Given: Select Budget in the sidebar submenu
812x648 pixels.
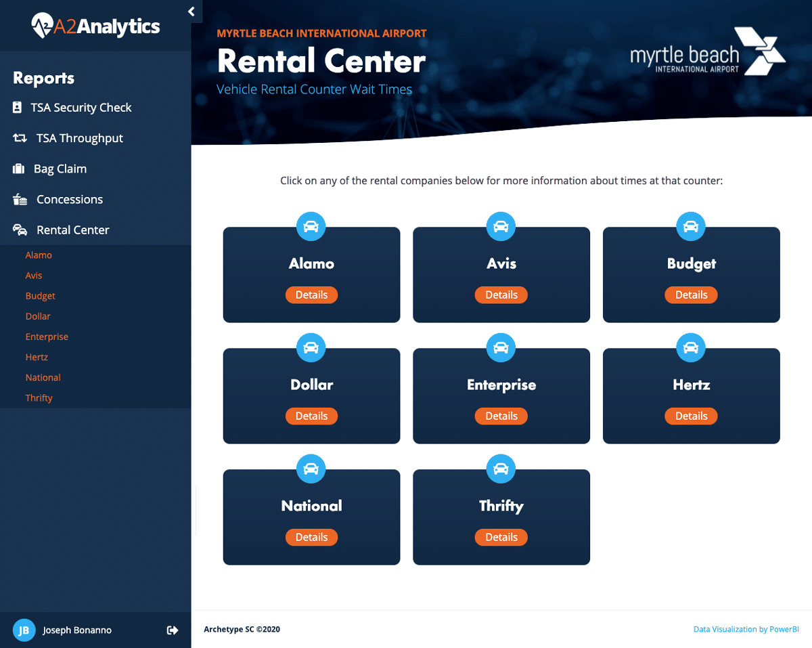Looking at the screenshot, I should coord(41,296).
